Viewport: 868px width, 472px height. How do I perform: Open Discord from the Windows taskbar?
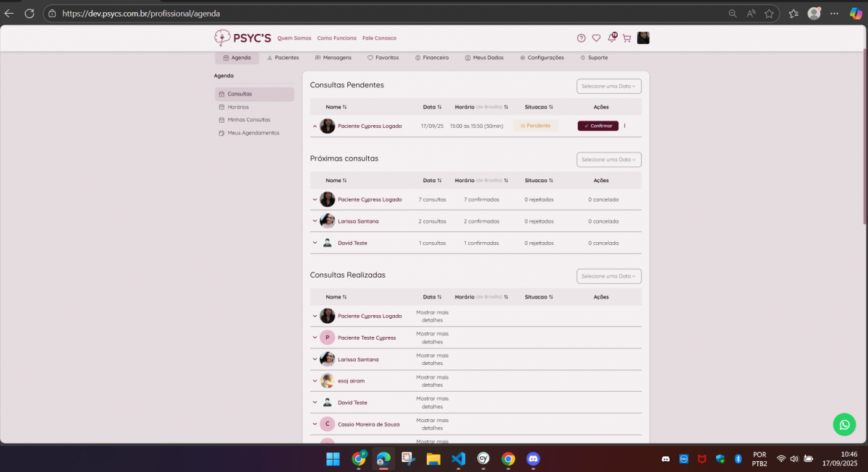click(533, 458)
